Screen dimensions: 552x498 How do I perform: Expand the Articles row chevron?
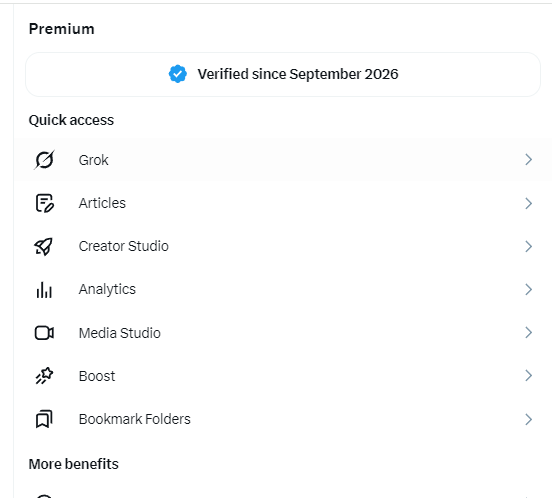(x=528, y=203)
